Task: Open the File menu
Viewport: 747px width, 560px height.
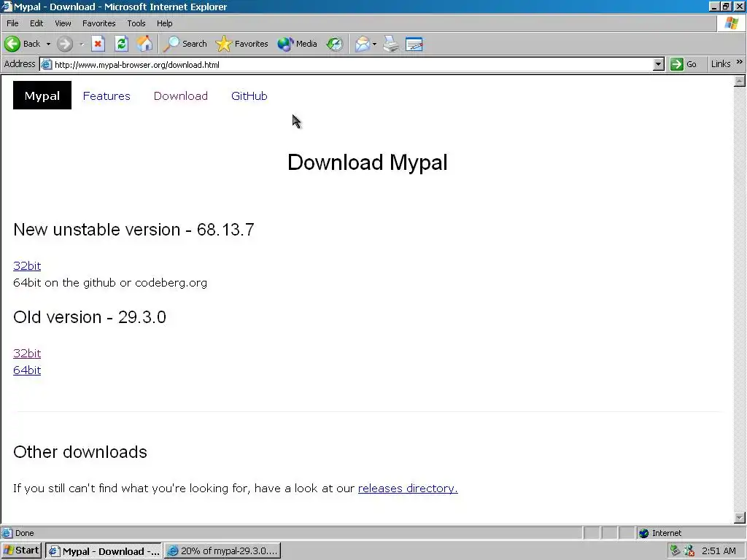Action: [12, 23]
